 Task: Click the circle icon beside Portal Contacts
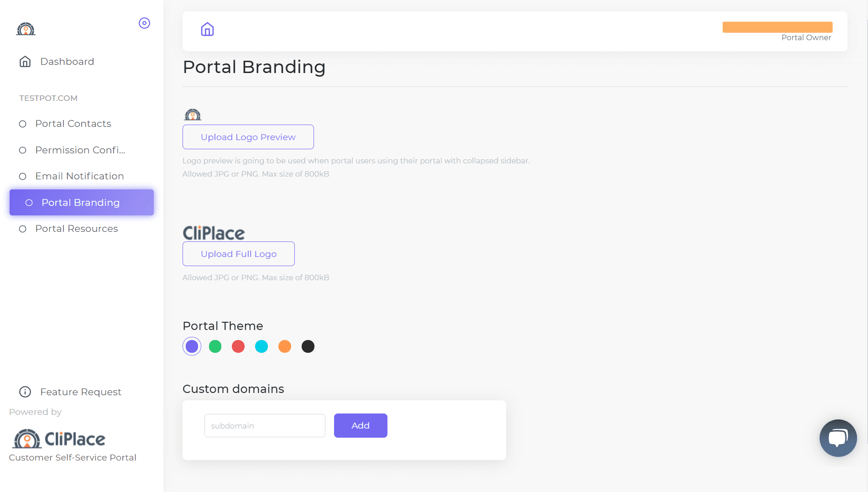pyautogui.click(x=22, y=124)
